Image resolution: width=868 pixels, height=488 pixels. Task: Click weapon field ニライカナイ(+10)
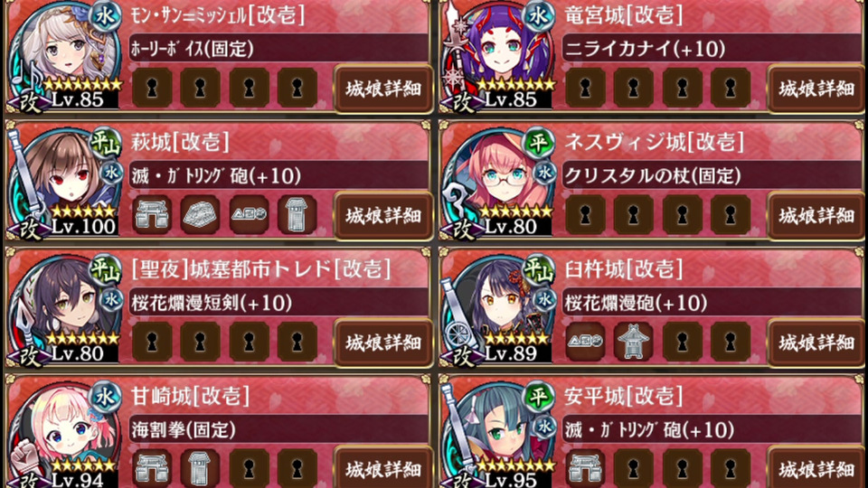(712, 49)
